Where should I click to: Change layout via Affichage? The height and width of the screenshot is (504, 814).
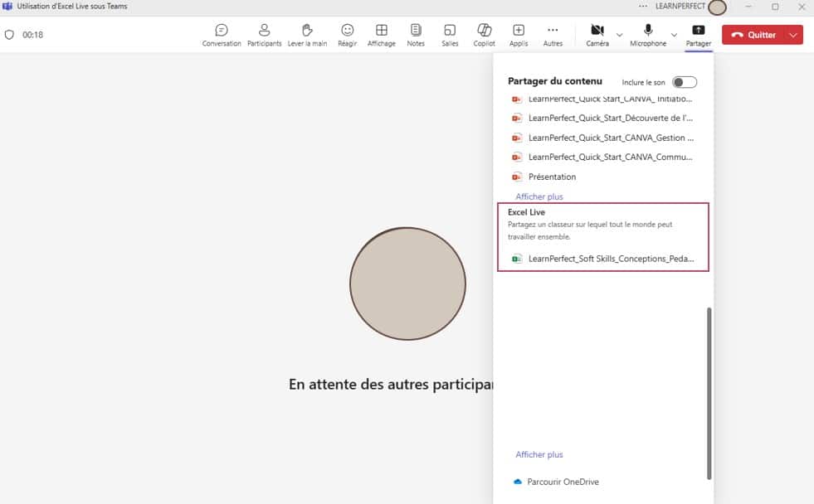tap(382, 36)
